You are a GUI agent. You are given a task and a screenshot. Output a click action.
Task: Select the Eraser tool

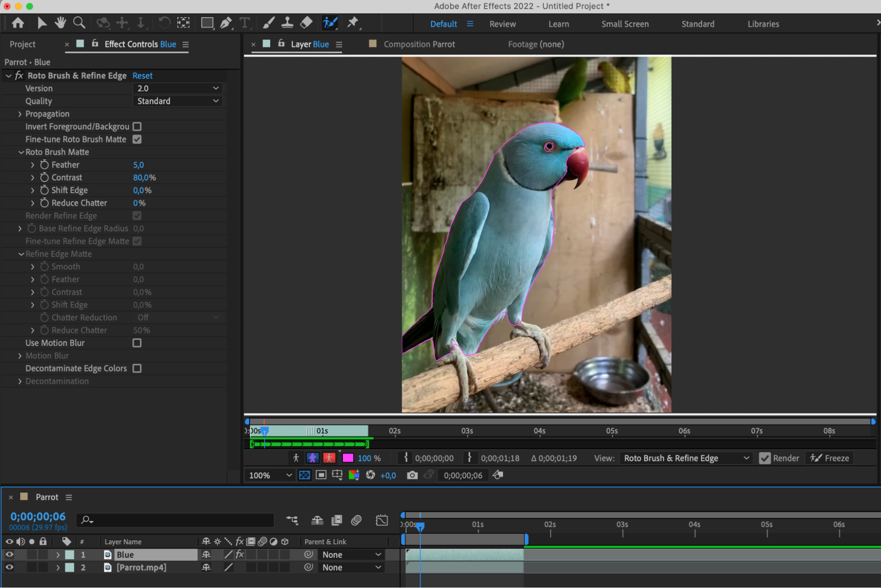pyautogui.click(x=306, y=23)
